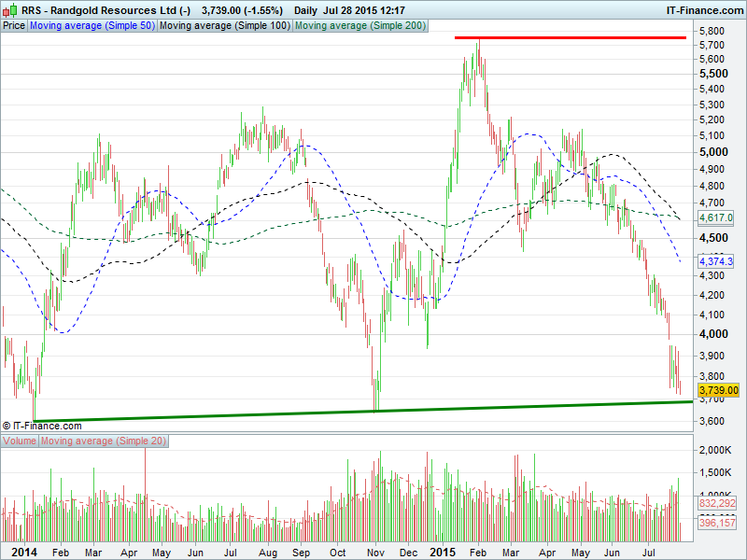Viewport: 747px width, 560px height.
Task: Click the © IT-Finance.com copyright text
Action: point(42,426)
